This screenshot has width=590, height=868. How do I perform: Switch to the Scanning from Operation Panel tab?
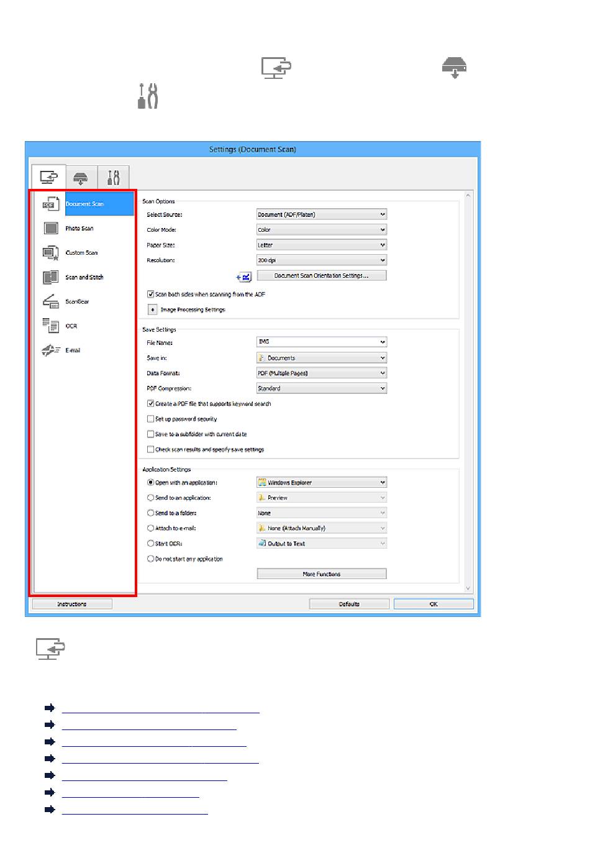coord(81,178)
